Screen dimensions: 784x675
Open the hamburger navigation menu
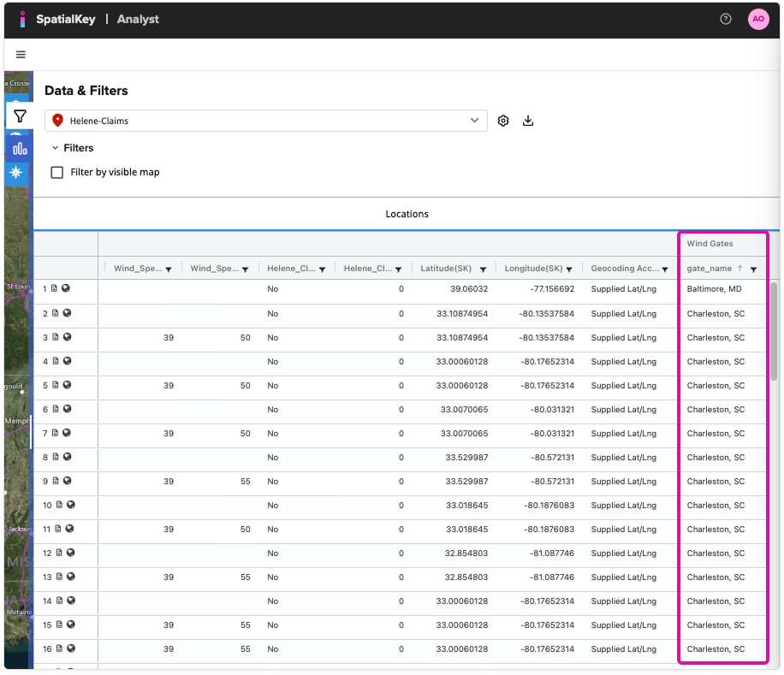point(21,54)
